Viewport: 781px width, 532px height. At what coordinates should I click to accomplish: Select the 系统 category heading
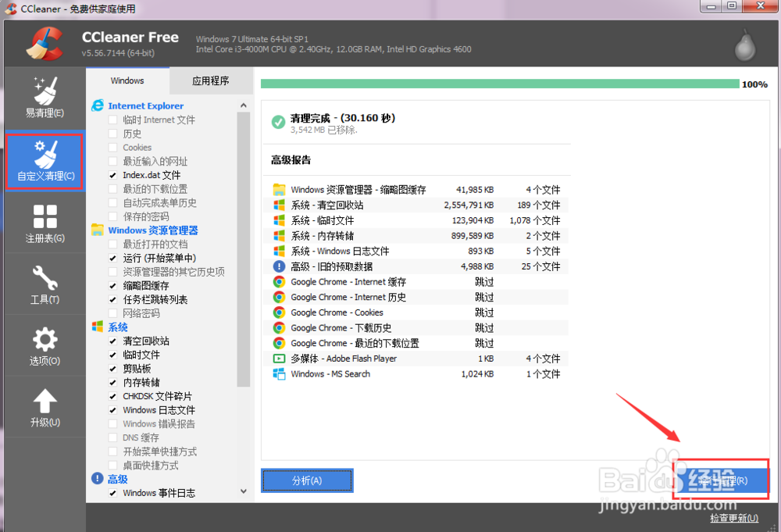point(118,327)
